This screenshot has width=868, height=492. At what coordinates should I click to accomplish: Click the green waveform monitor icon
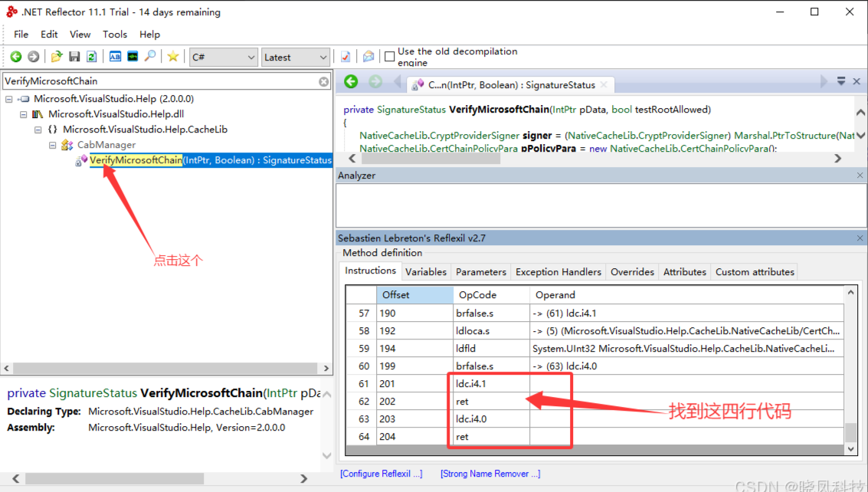pos(133,57)
